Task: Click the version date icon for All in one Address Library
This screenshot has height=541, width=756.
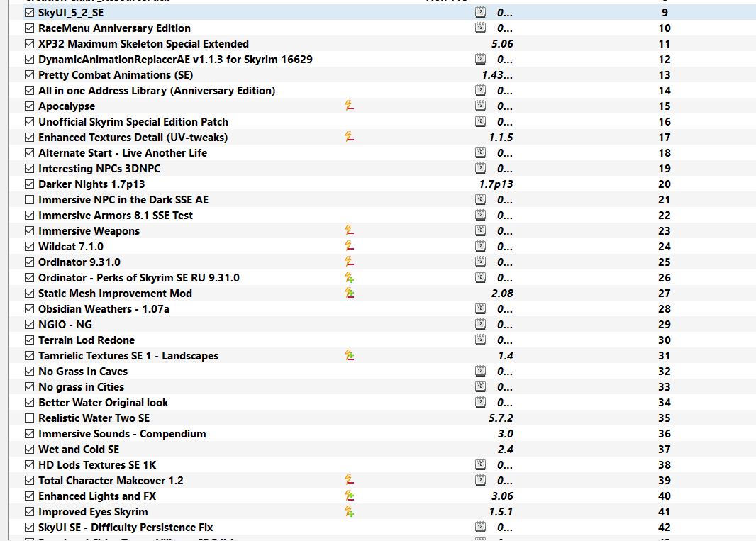Action: pos(480,90)
